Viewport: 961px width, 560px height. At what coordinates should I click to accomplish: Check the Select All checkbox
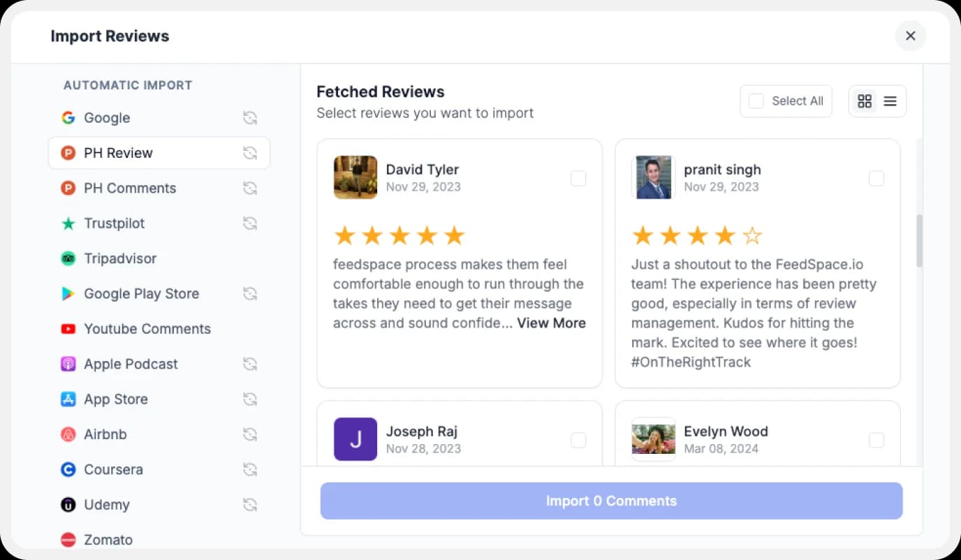(756, 101)
